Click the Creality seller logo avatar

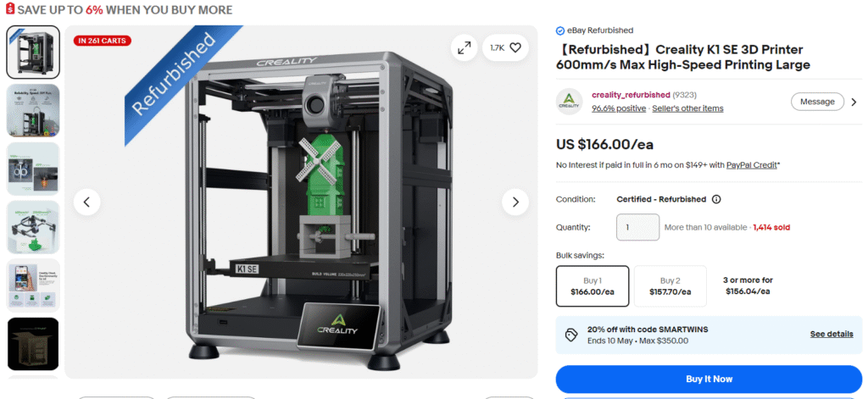(569, 102)
